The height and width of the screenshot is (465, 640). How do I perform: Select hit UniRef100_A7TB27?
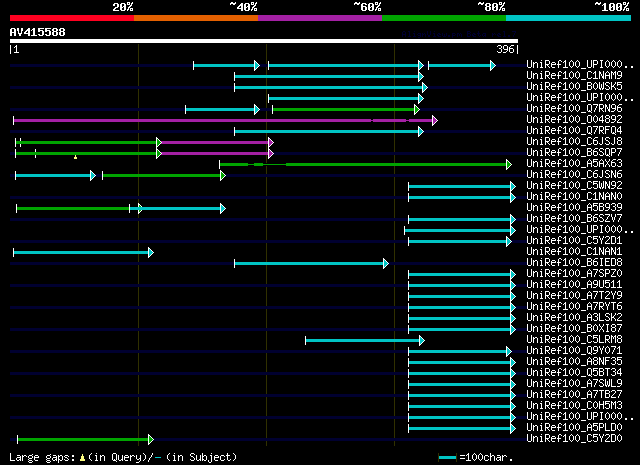(574, 395)
